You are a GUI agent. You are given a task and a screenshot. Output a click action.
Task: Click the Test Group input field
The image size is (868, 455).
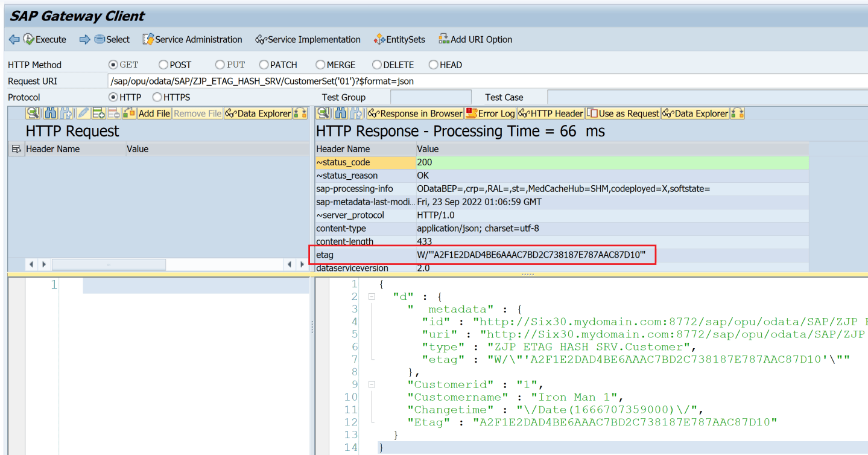click(x=431, y=97)
